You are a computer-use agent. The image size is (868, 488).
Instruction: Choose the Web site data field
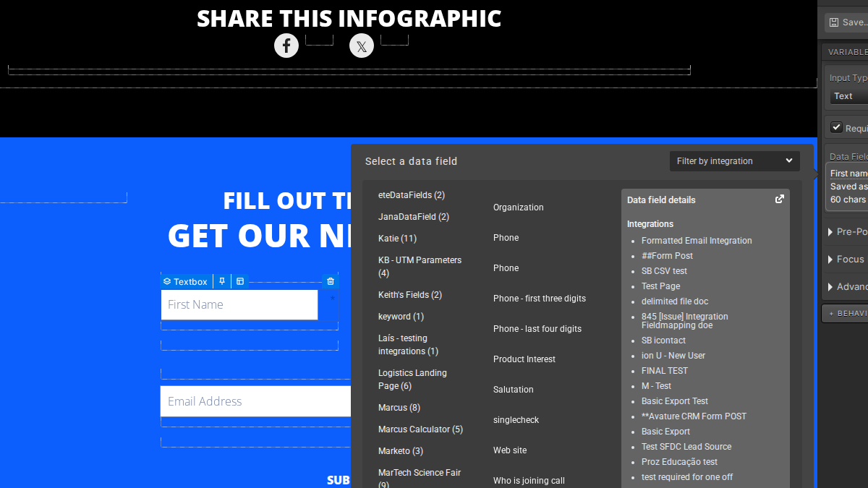(510, 450)
